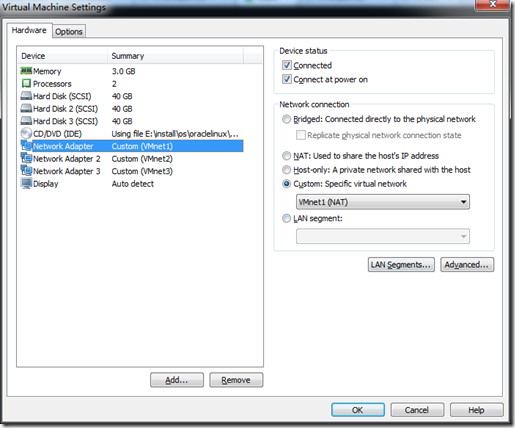Screen dimensions: 515x428
Task: Open the VMnet1 (NAT) dropdown
Action: (383, 202)
